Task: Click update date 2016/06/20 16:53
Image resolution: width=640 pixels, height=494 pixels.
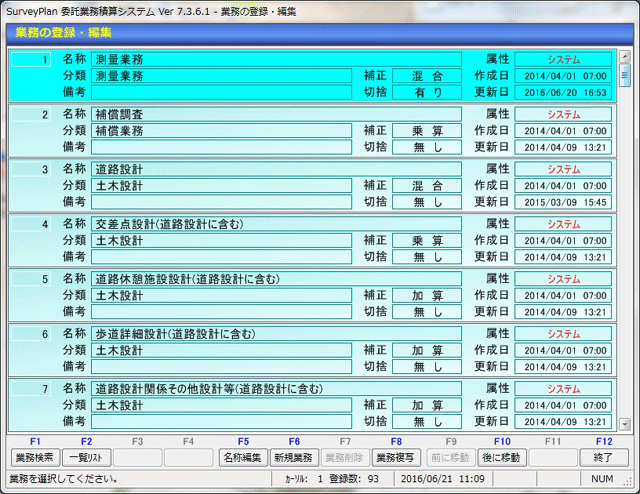Action: point(563,92)
